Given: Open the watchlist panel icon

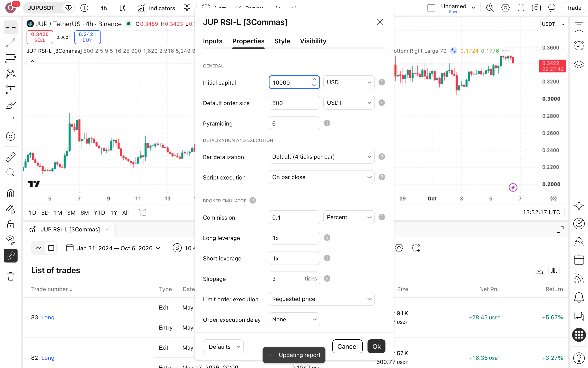Looking at the screenshot, I should pos(579,27).
